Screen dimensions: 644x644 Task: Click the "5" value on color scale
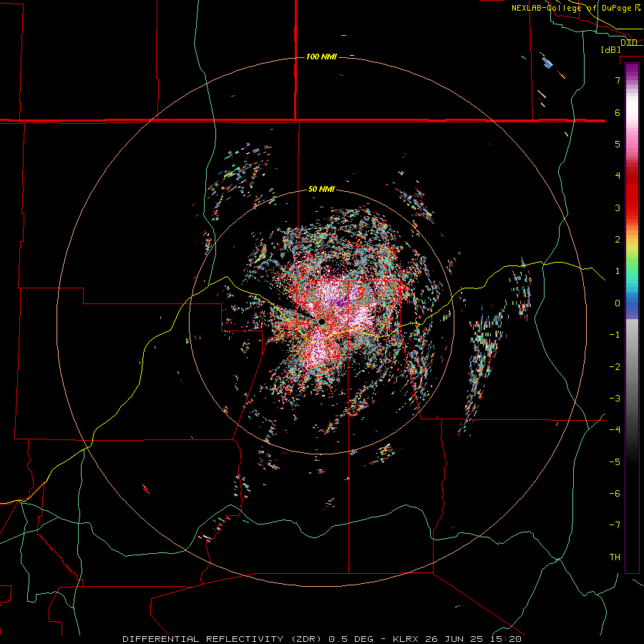pyautogui.click(x=618, y=144)
